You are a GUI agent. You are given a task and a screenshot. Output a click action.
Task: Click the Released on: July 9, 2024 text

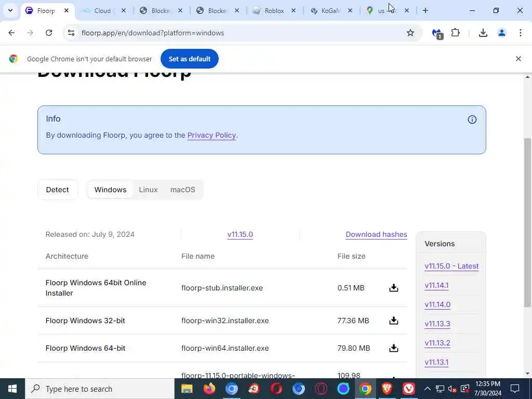90,234
